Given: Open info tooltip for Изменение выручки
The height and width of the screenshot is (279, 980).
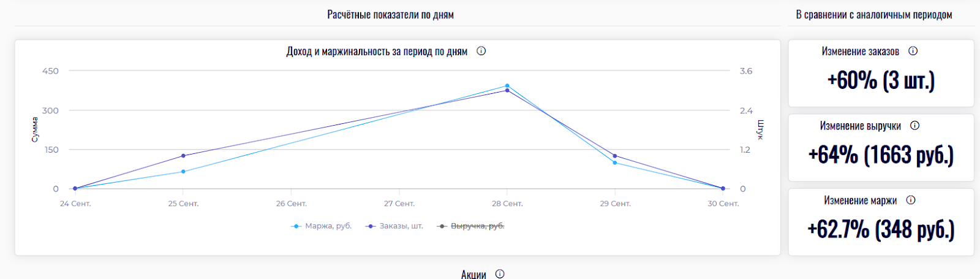Looking at the screenshot, I should (x=914, y=126).
